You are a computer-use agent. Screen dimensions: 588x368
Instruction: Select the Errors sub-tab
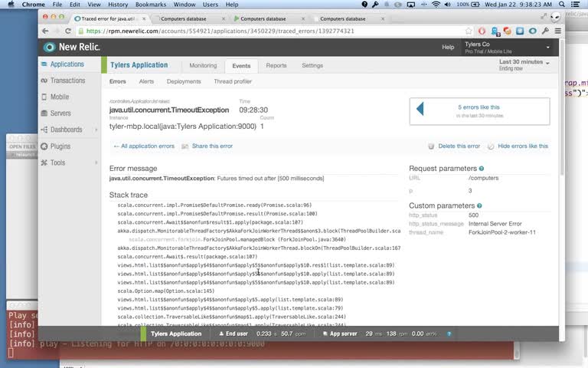(x=117, y=81)
